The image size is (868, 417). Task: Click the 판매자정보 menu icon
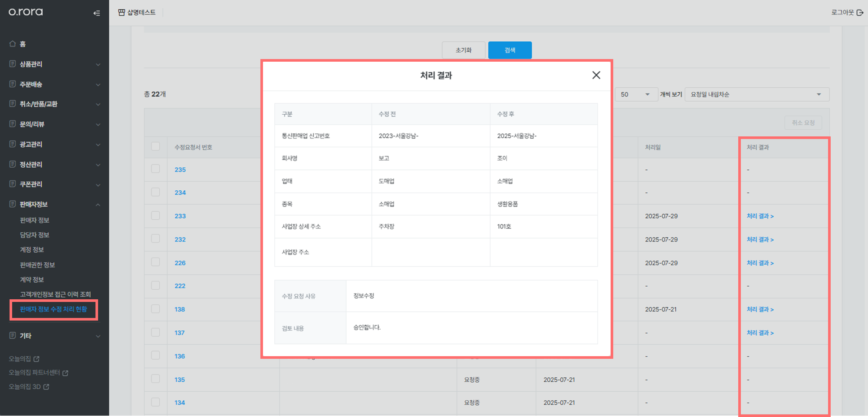13,204
